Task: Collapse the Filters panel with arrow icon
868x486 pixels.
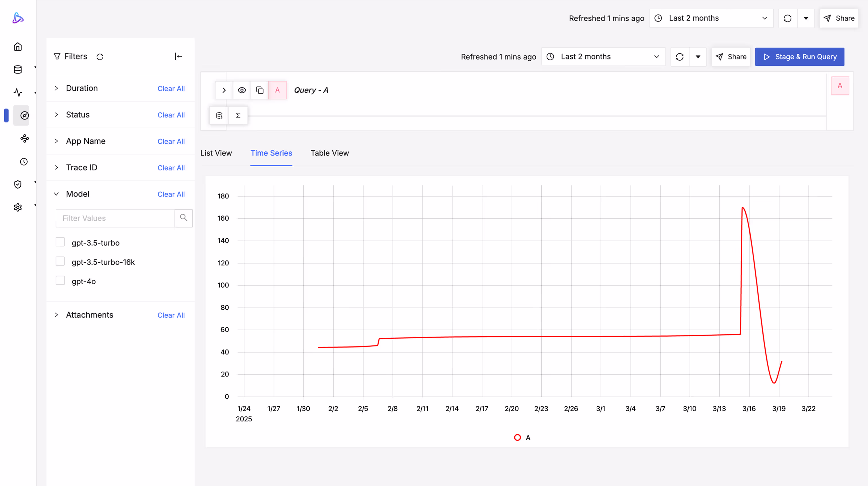Action: point(178,56)
